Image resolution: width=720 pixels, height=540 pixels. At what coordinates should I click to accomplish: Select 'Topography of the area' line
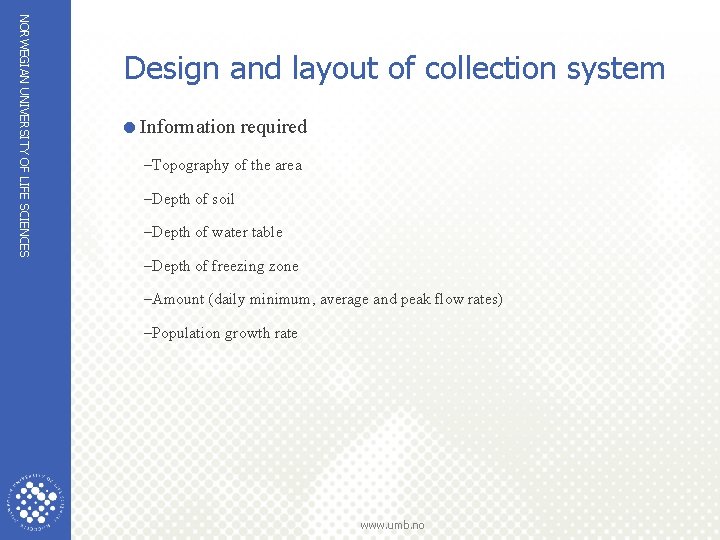pyautogui.click(x=223, y=165)
